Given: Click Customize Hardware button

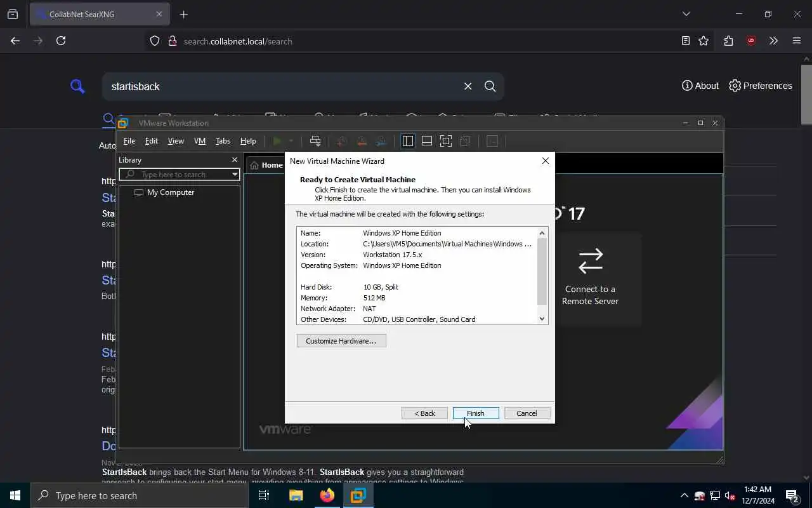Looking at the screenshot, I should click(341, 341).
